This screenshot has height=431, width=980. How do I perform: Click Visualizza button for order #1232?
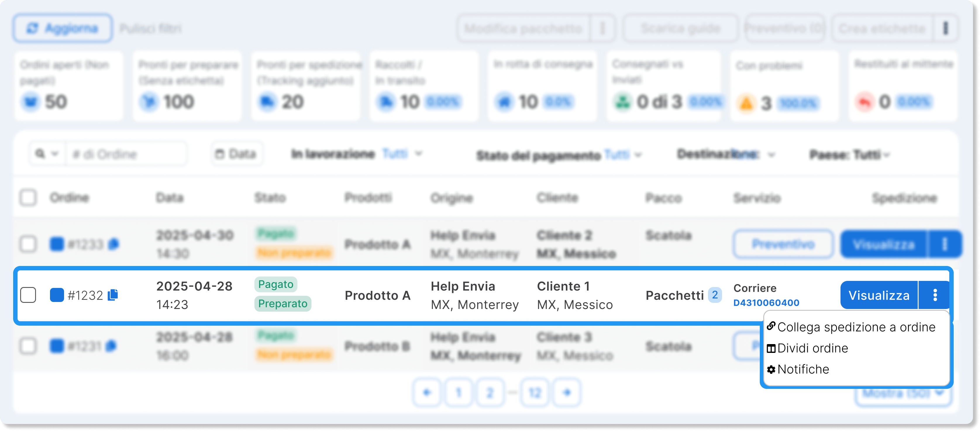coord(879,295)
